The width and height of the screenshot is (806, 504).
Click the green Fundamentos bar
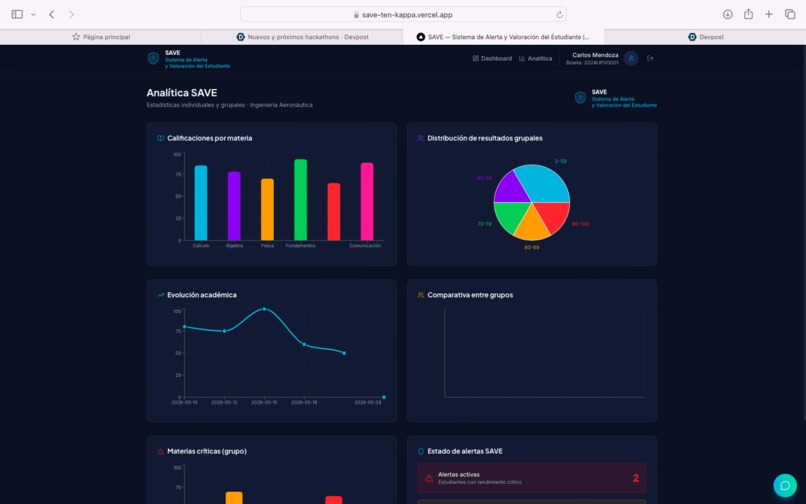point(301,200)
